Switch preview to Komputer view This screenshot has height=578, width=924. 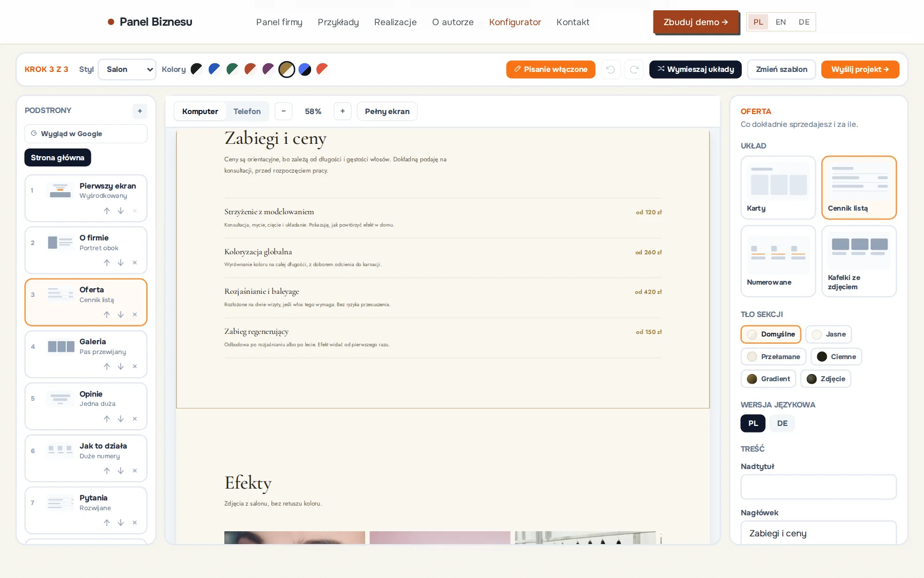coord(200,111)
